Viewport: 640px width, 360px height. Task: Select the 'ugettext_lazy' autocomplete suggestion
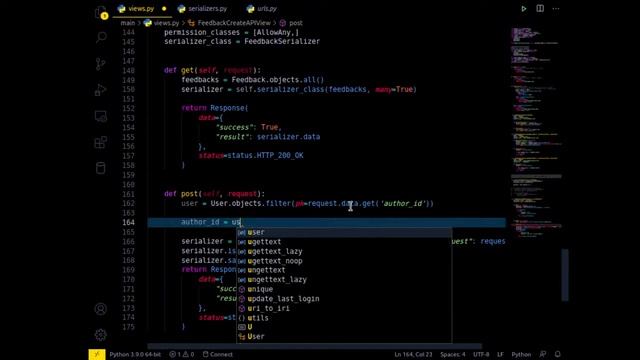click(344, 251)
